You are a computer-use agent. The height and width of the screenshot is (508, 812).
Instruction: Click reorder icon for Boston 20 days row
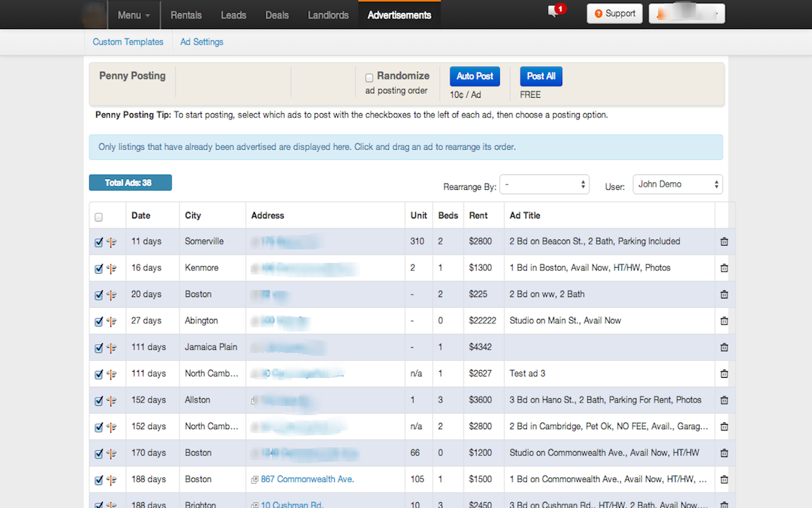click(112, 295)
